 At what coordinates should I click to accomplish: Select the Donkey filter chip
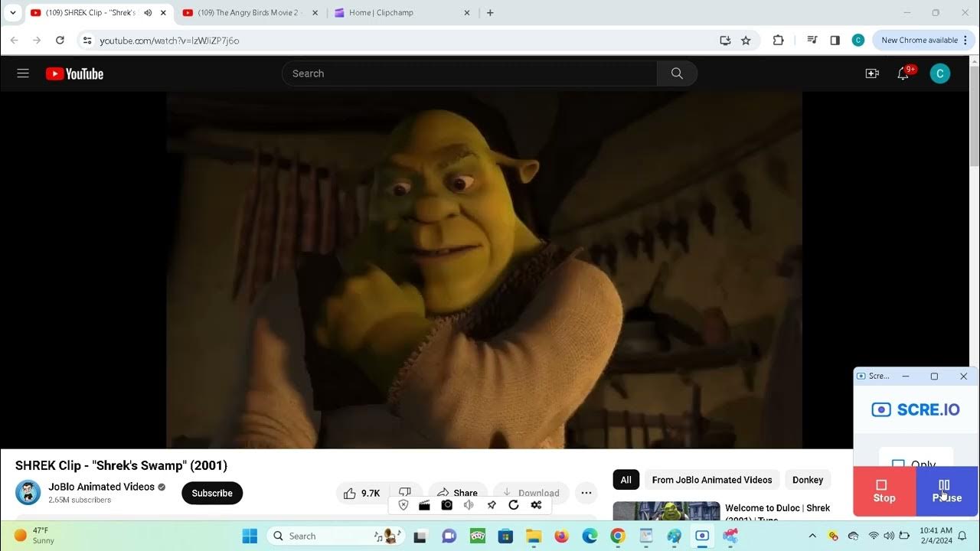click(808, 480)
